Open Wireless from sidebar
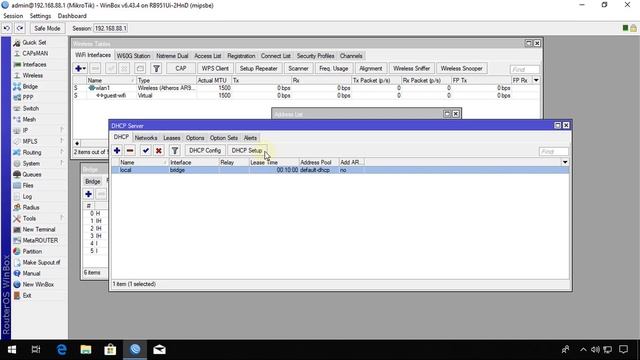The height and width of the screenshot is (360, 640). [x=32, y=76]
